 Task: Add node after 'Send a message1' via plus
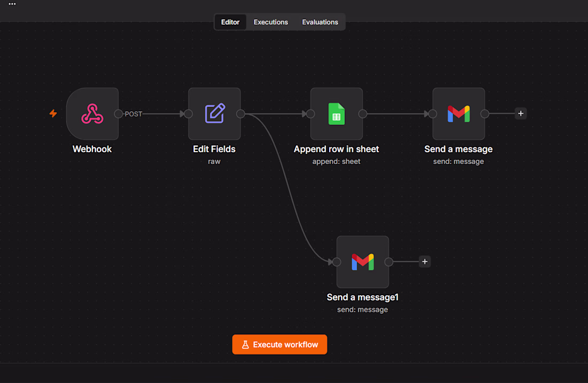click(x=424, y=262)
